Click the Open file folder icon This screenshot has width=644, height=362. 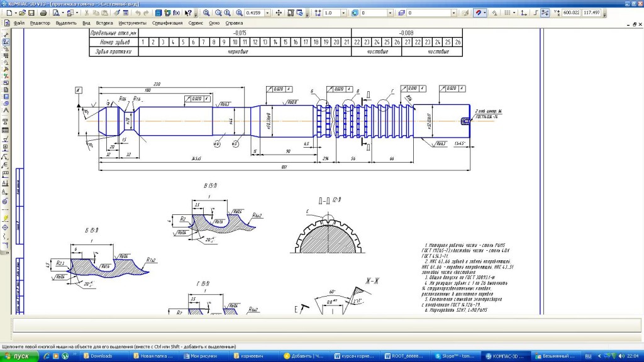click(x=22, y=13)
